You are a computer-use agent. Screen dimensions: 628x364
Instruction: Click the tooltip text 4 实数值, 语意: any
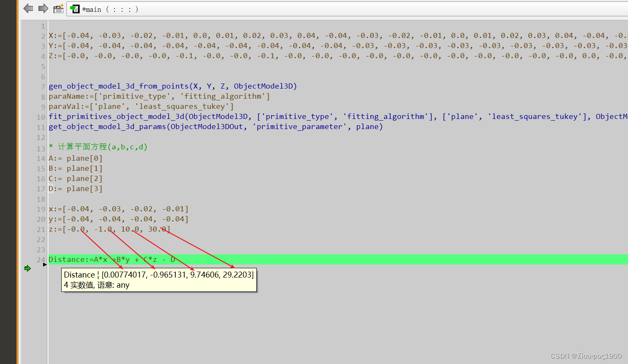[97, 285]
